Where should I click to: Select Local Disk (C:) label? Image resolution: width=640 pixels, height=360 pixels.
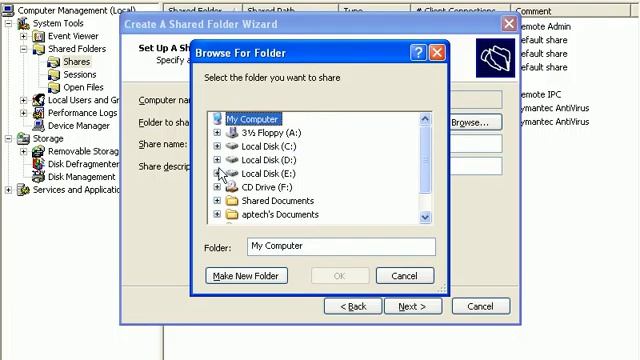tap(269, 146)
